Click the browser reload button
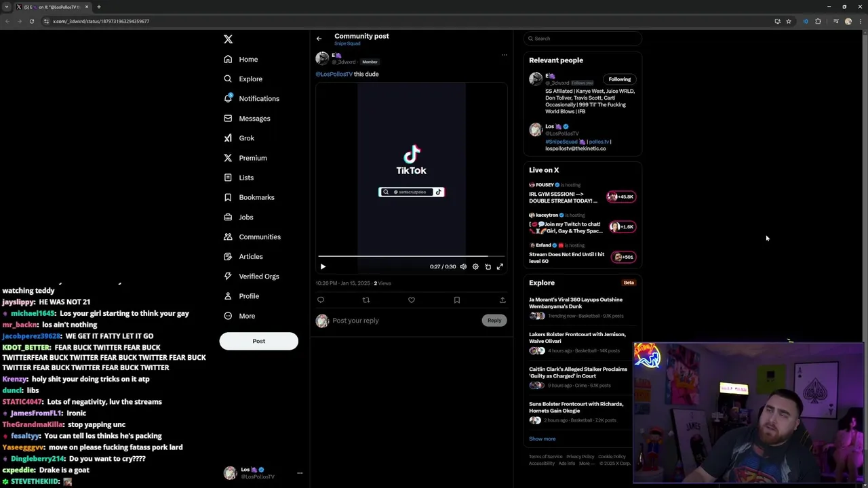 pyautogui.click(x=31, y=21)
